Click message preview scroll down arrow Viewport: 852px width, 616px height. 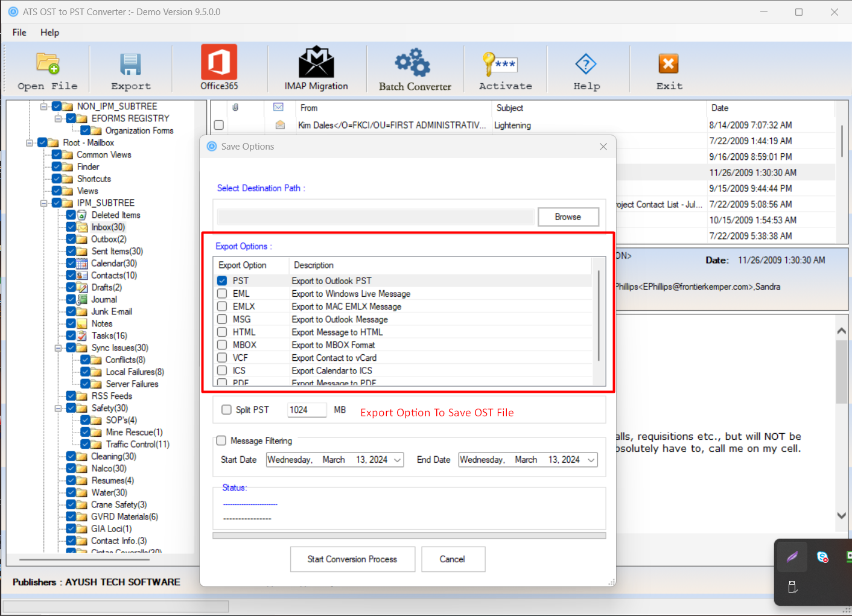841,515
